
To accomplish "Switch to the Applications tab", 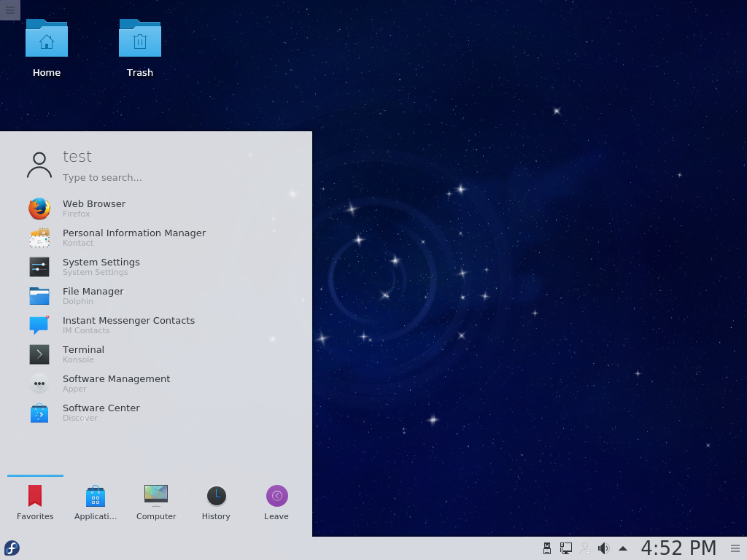I will (96, 502).
